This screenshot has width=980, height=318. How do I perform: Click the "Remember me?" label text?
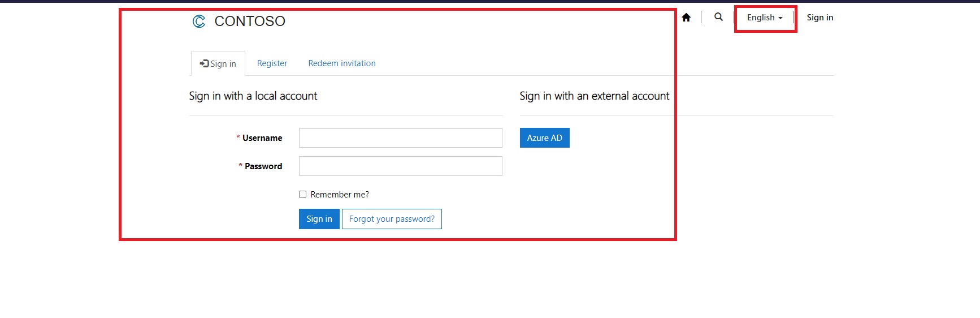click(340, 195)
